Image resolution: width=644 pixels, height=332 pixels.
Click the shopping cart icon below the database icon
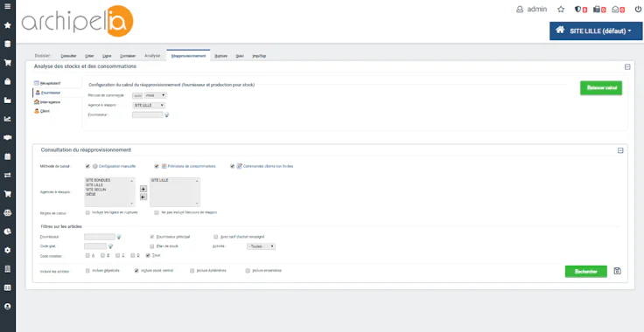[7, 63]
